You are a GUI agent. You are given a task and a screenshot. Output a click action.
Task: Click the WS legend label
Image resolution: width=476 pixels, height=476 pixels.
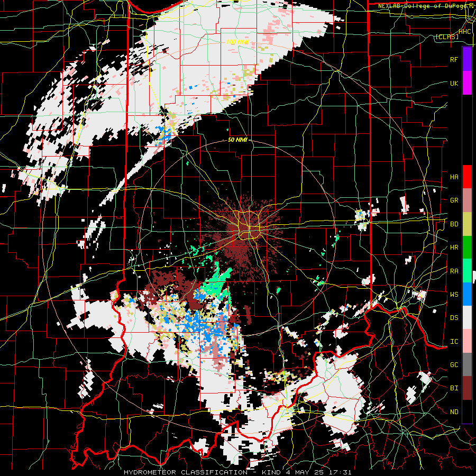(x=454, y=294)
